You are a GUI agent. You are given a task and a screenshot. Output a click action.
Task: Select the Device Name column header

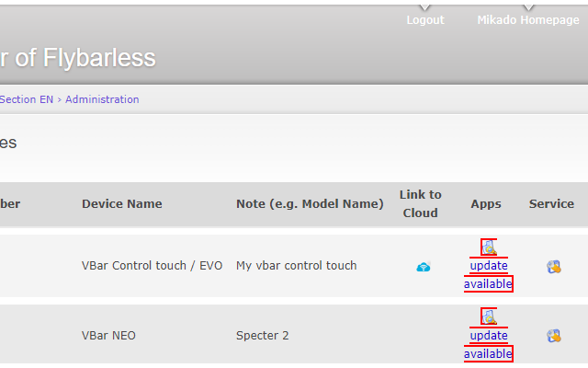click(x=122, y=204)
